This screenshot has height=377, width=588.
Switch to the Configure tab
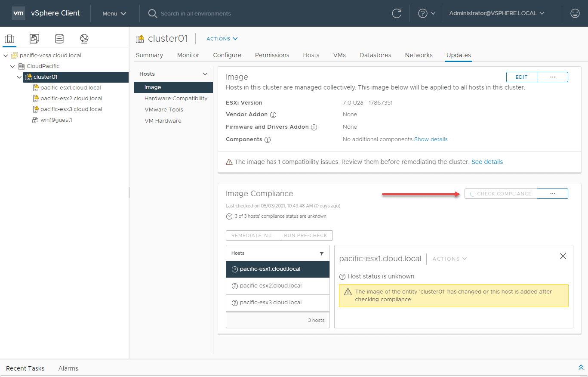click(x=227, y=55)
